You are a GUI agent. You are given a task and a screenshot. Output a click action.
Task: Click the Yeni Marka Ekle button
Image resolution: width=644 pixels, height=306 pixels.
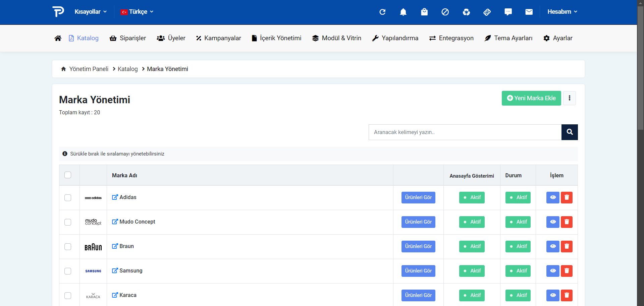coord(531,98)
